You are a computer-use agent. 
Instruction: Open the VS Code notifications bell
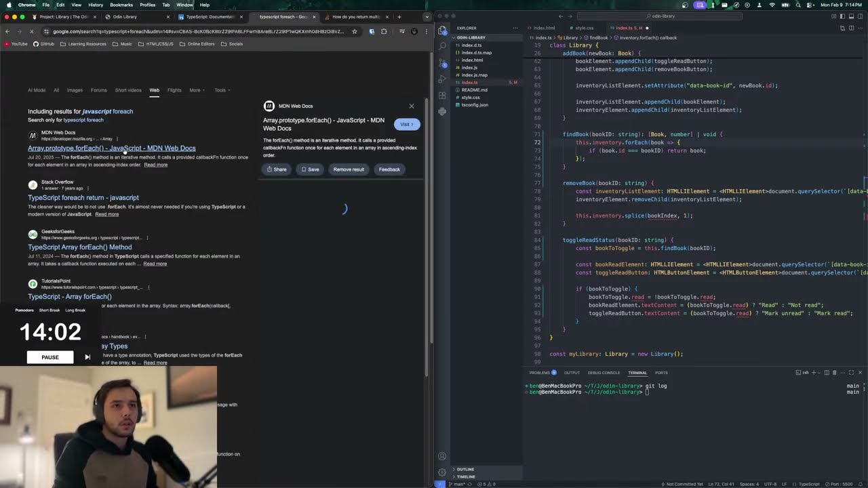pos(861,484)
